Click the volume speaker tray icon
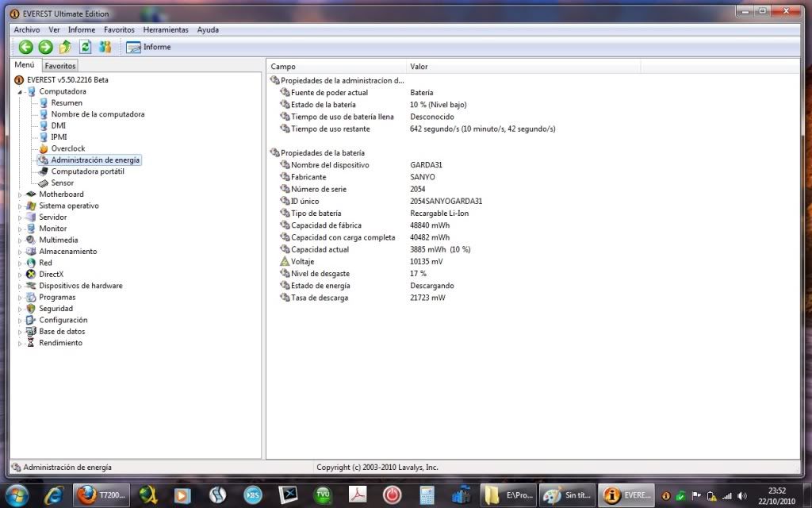812x508 pixels. 742,496
